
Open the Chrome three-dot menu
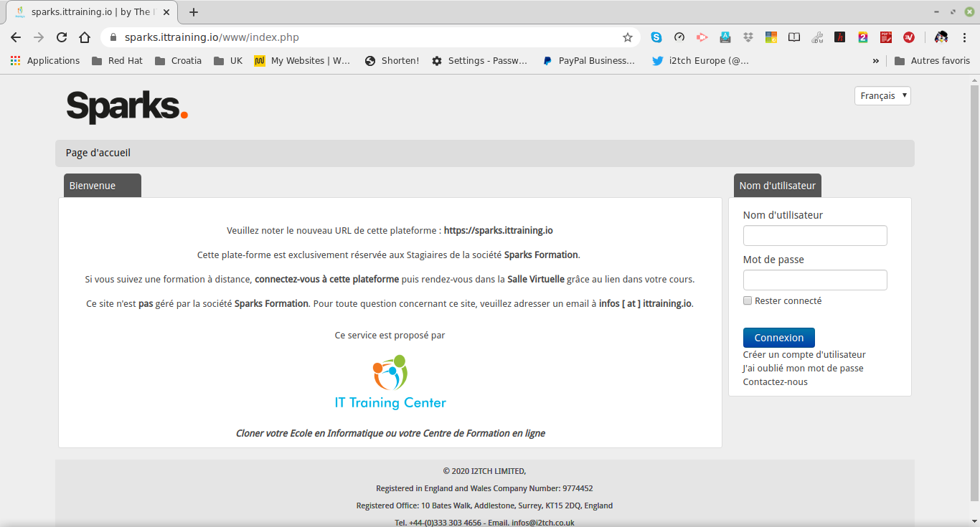pyautogui.click(x=964, y=37)
